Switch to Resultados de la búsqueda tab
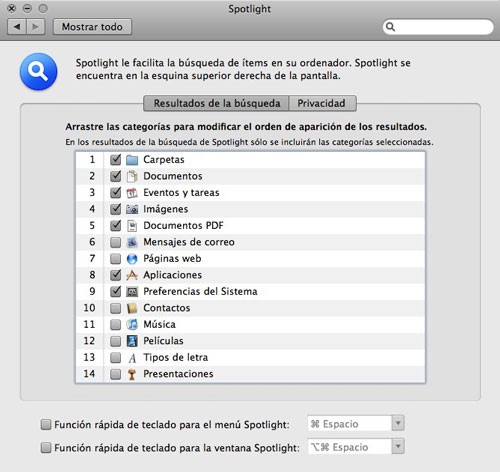Image resolution: width=500 pixels, height=472 pixels. (x=216, y=103)
